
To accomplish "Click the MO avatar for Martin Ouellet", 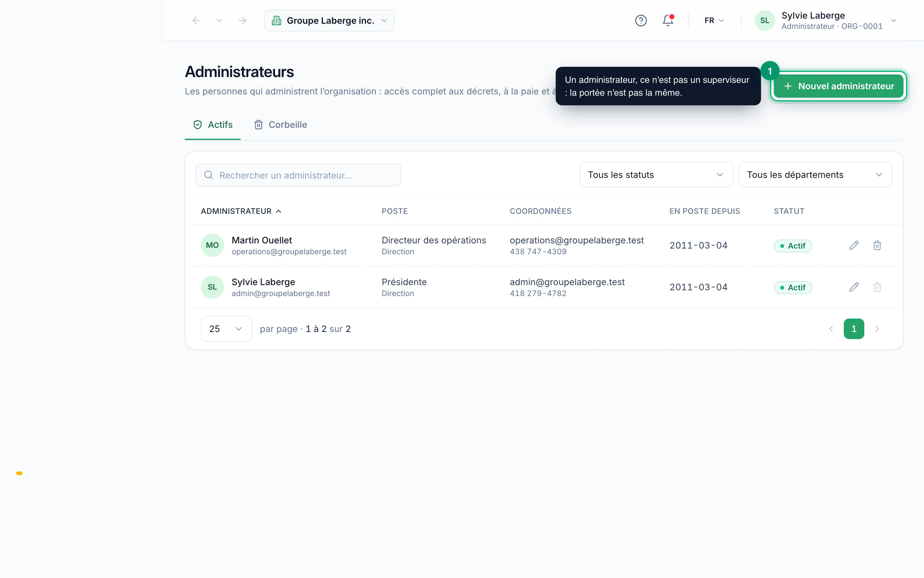I will (212, 245).
